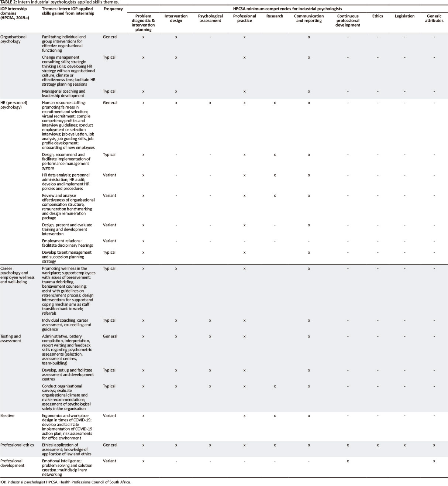Select the 'Testing and assessment' domain label
This screenshot has width=448, height=486.
click(11, 338)
